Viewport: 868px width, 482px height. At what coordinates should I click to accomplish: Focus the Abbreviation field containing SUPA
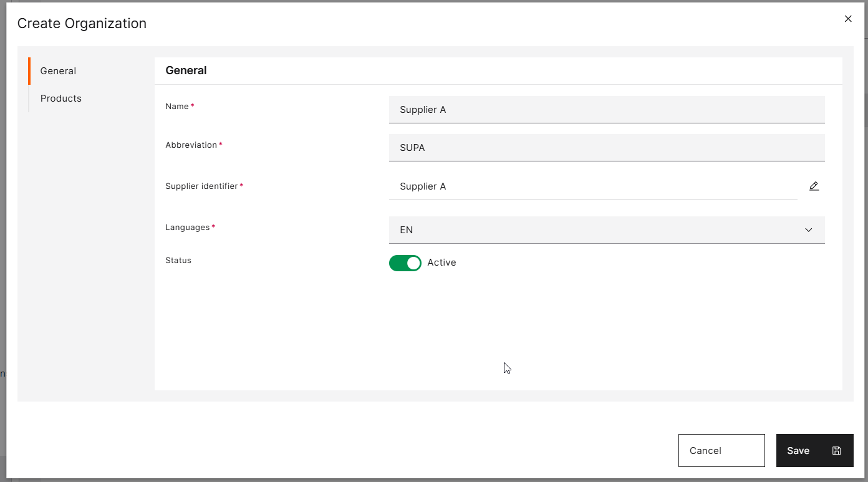pyautogui.click(x=607, y=148)
